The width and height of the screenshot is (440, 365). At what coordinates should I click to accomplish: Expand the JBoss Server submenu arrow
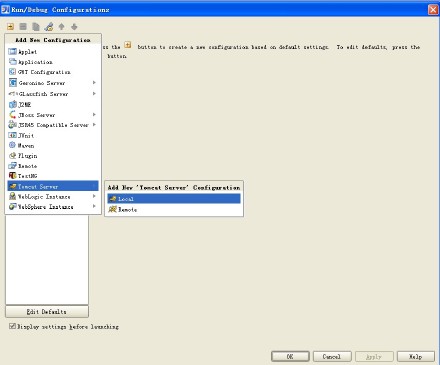point(94,115)
